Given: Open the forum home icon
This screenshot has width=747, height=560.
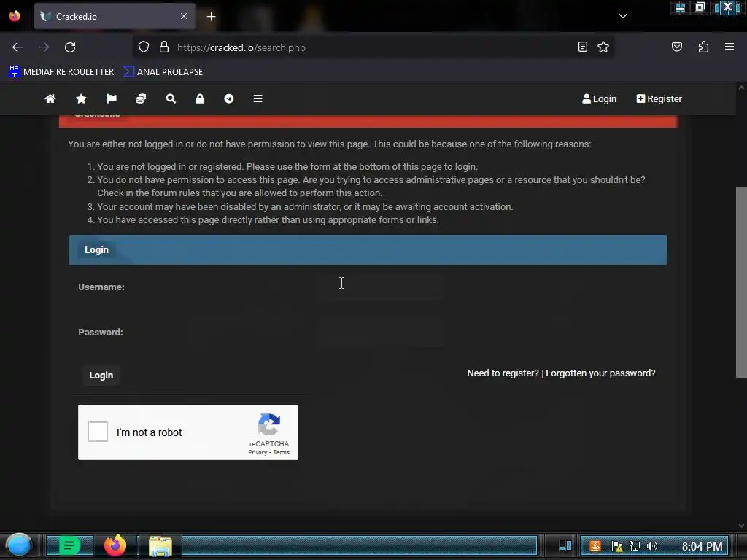Looking at the screenshot, I should [x=50, y=98].
